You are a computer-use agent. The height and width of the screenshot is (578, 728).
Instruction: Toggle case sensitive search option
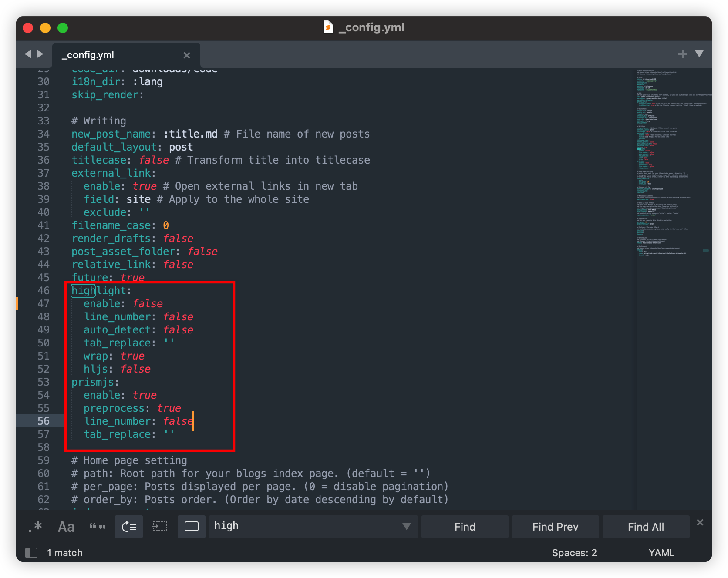(66, 527)
